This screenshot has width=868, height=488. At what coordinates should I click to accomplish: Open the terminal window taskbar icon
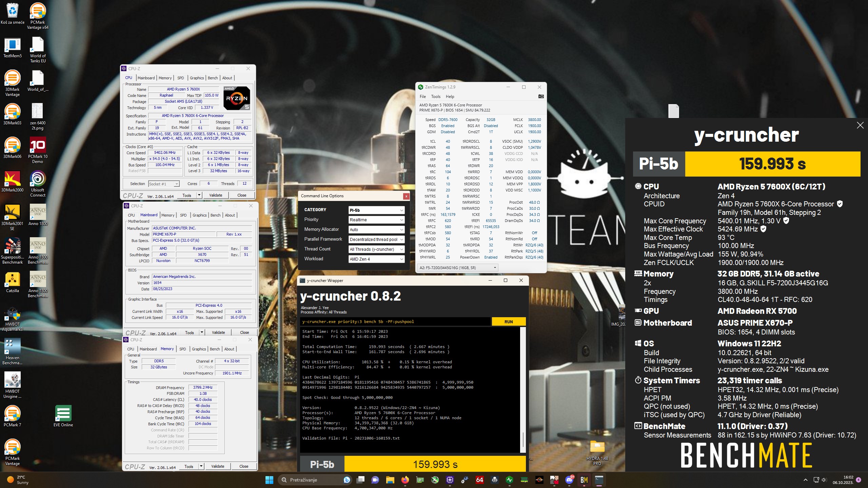coord(599,480)
